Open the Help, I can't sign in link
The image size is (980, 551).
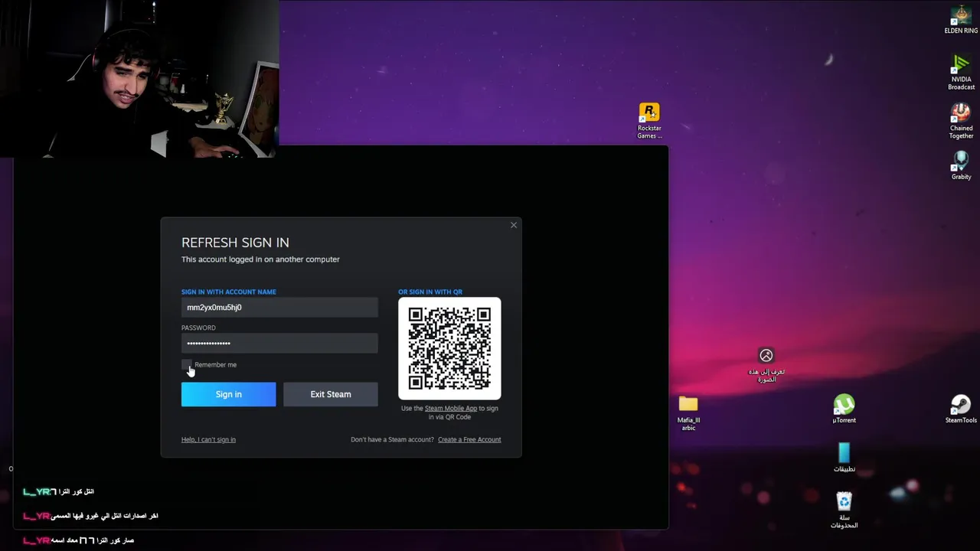(x=208, y=439)
